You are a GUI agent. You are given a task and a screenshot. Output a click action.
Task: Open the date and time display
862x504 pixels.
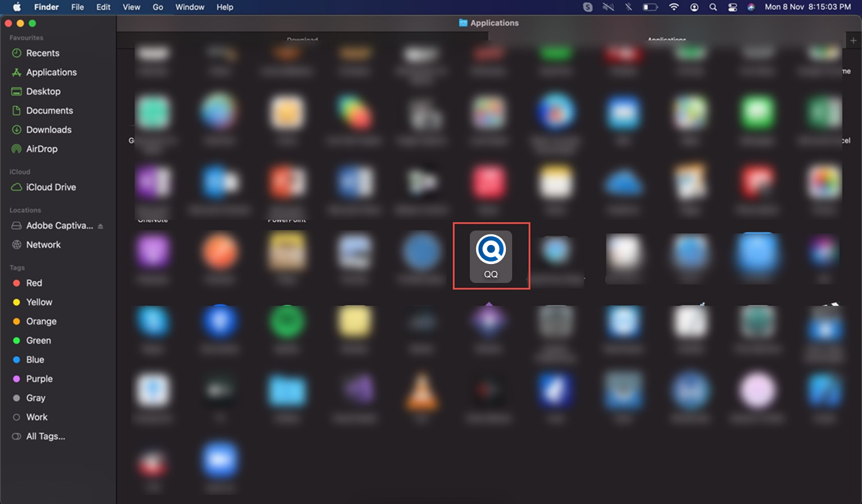(808, 7)
